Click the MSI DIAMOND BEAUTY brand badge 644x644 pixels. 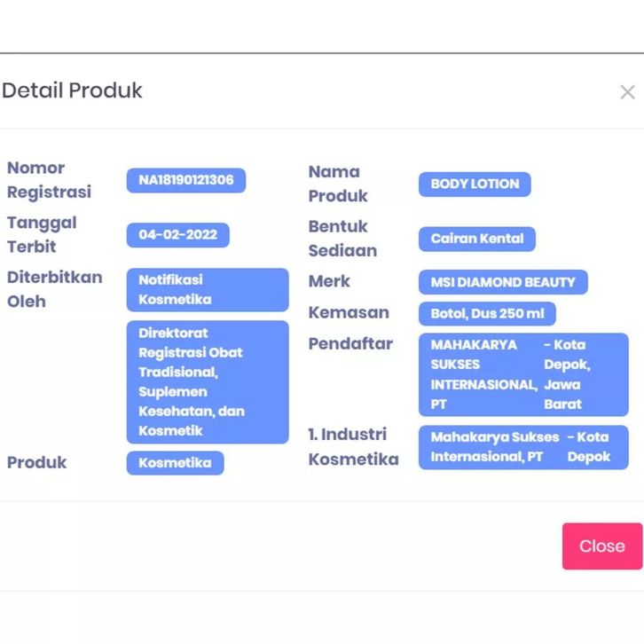click(503, 282)
